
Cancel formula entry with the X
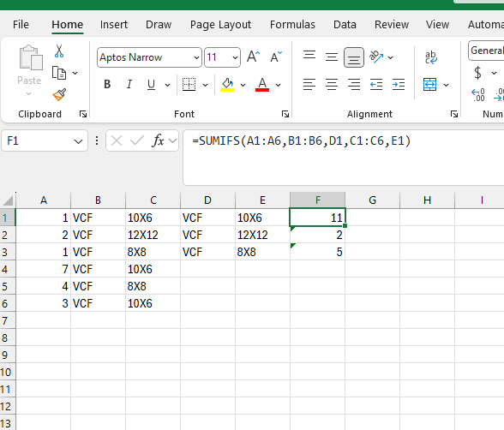click(117, 140)
